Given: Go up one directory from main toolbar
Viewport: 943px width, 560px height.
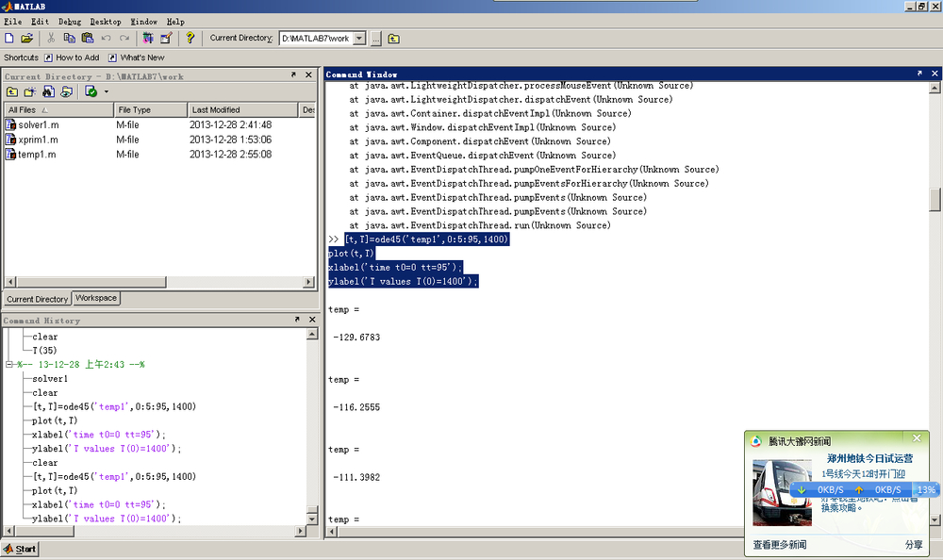Looking at the screenshot, I should 394,39.
